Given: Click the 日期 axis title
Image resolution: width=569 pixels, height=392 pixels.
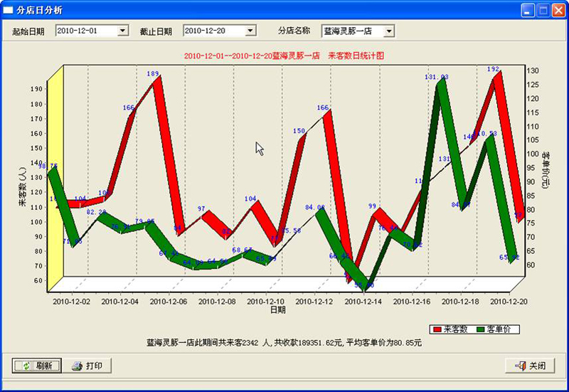Looking at the screenshot, I should point(278,310).
